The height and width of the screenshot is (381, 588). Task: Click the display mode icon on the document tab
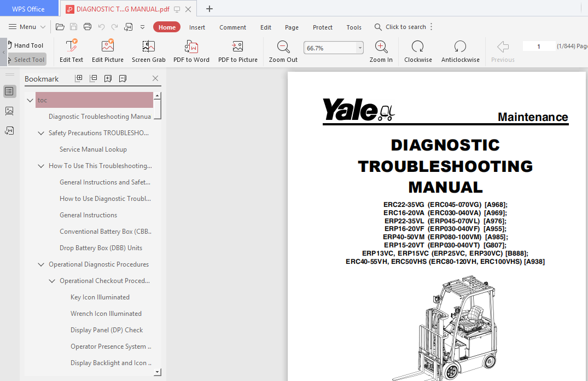pyautogui.click(x=177, y=9)
